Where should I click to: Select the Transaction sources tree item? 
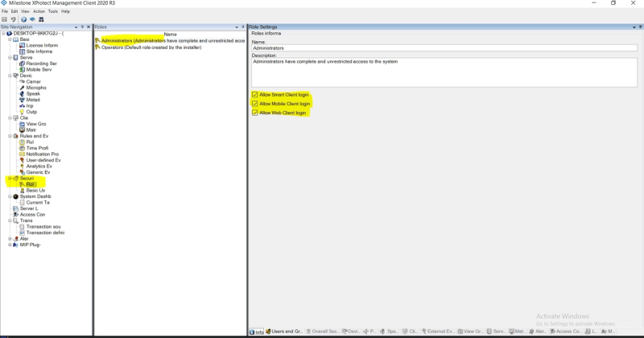[43, 227]
